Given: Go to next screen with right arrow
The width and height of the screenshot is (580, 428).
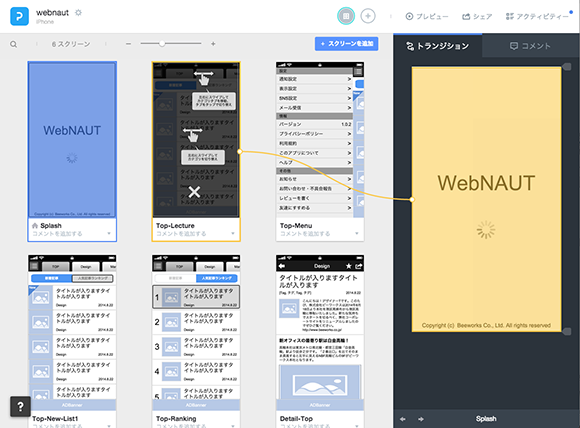Looking at the screenshot, I should point(421,419).
